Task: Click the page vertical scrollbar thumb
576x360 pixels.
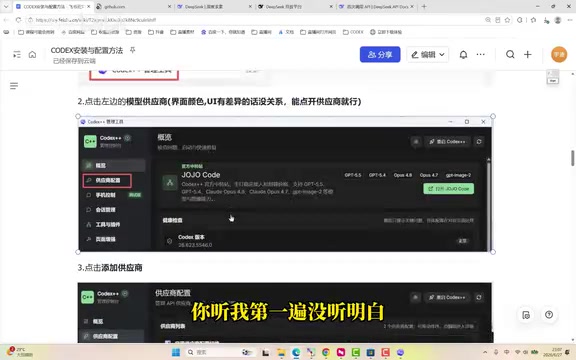Action: point(572,158)
